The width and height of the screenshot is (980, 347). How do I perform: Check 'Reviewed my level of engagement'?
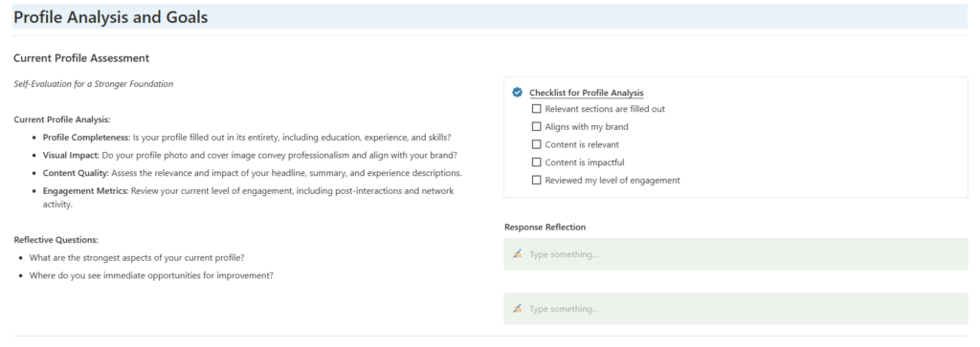(x=536, y=181)
